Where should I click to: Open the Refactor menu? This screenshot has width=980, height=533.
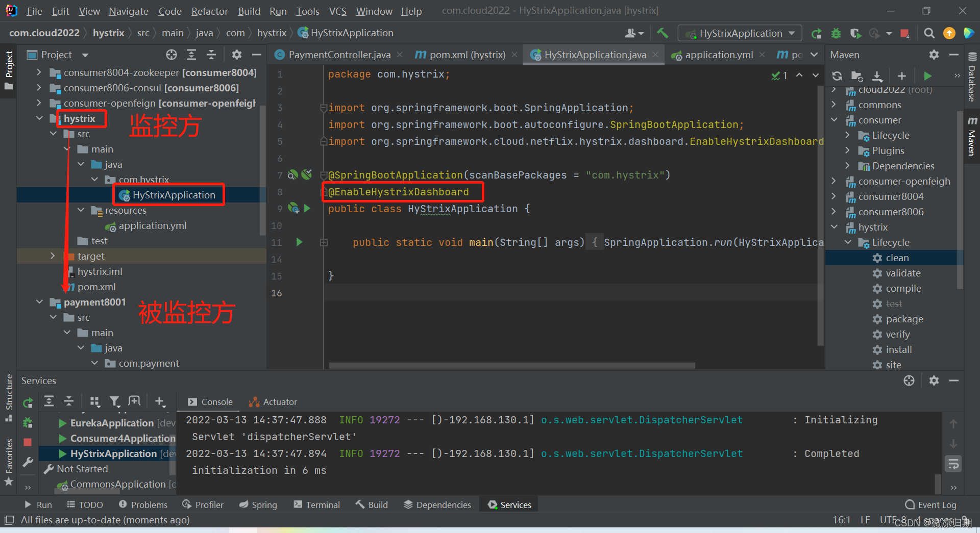[x=209, y=11]
